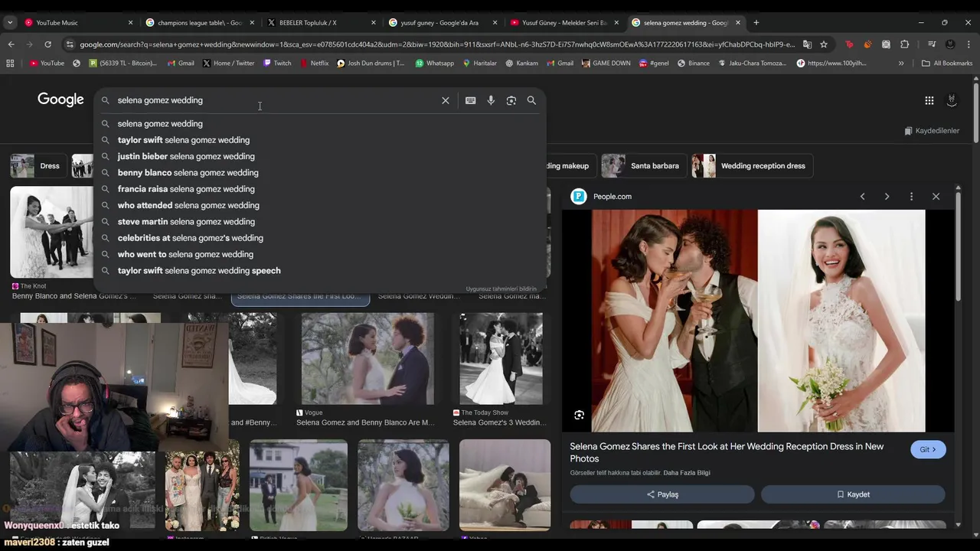Click the translate page icon
The height and width of the screenshot is (551, 980).
[807, 44]
